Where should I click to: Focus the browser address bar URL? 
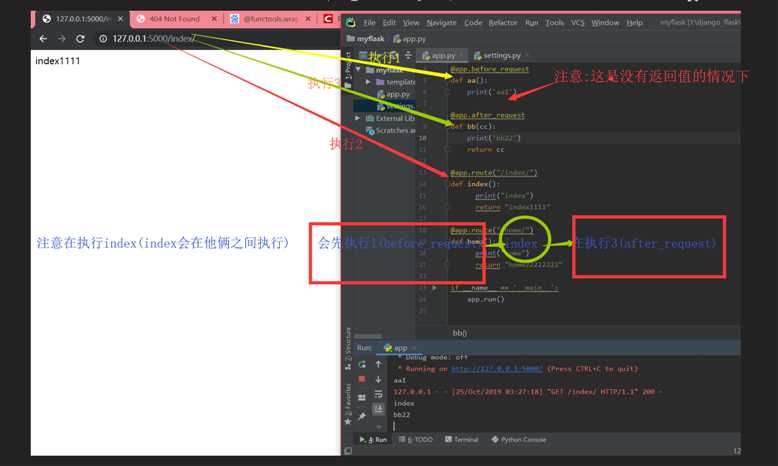point(154,39)
